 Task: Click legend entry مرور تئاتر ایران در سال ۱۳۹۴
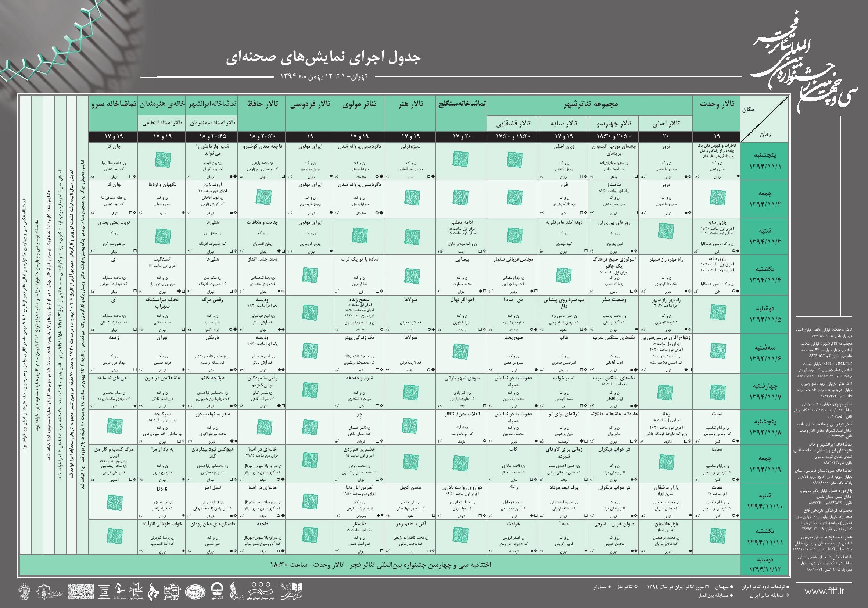(x=679, y=587)
